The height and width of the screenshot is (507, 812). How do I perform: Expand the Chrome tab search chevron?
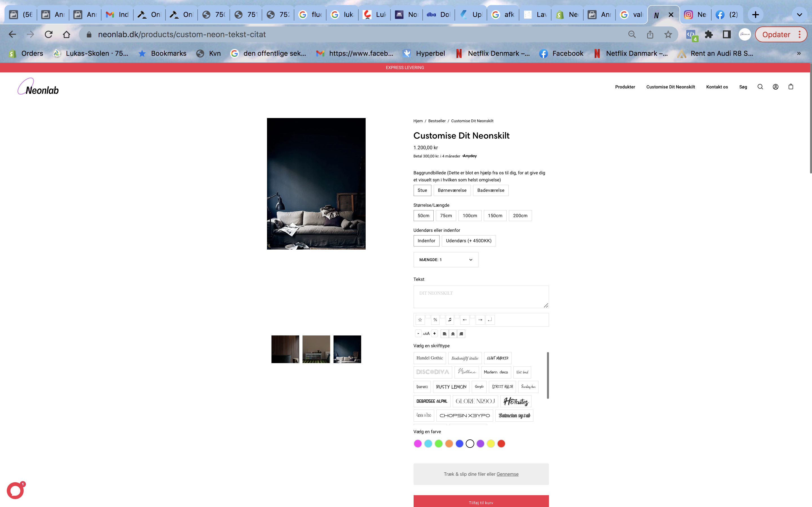[799, 15]
